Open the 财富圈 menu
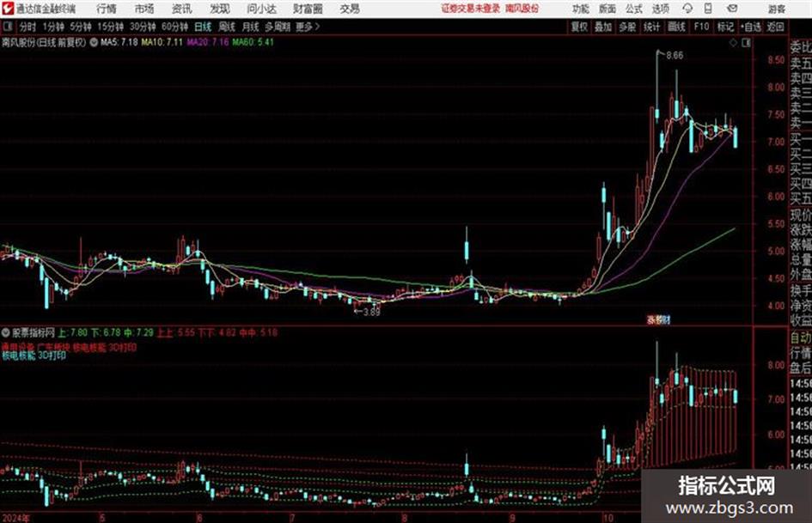 (308, 9)
